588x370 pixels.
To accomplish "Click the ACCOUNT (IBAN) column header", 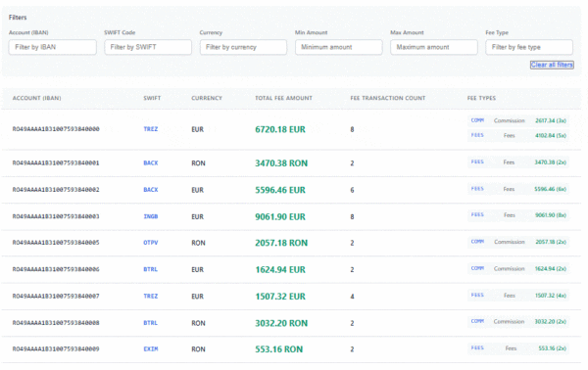I will point(37,98).
